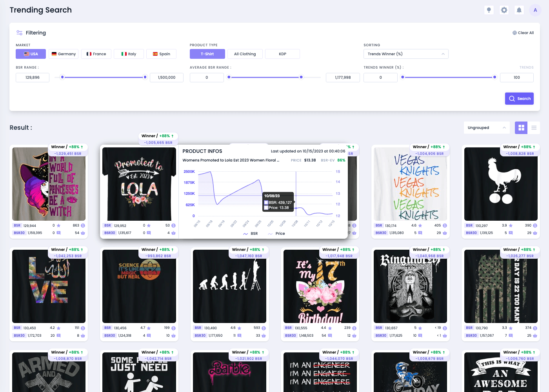Click basket icon on evolution card
This screenshot has height=392, width=549.
(x=264, y=336)
